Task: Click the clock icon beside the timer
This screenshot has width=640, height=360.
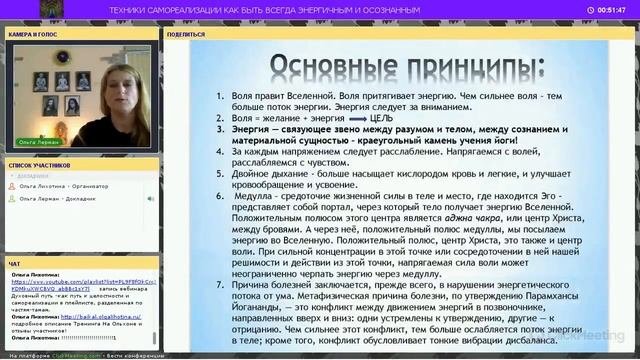Action: coord(590,10)
